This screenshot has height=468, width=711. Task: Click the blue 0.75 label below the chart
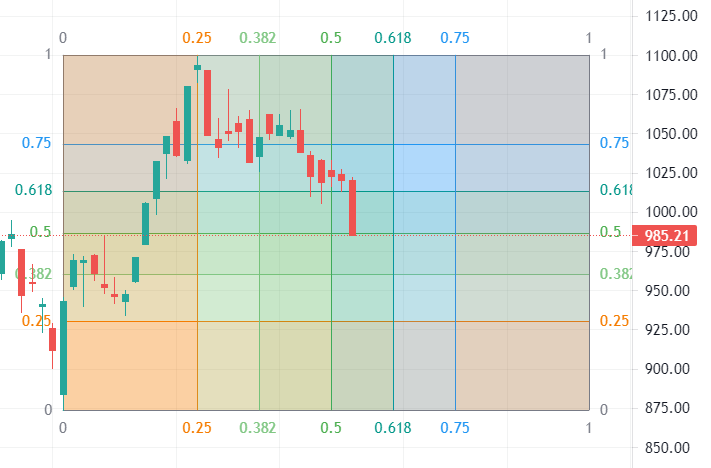455,428
